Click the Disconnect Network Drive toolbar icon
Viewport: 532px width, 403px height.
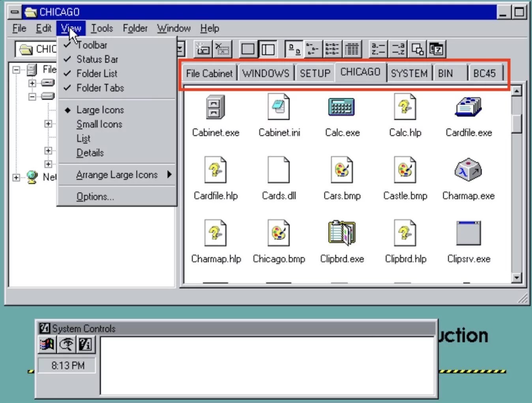(x=223, y=49)
